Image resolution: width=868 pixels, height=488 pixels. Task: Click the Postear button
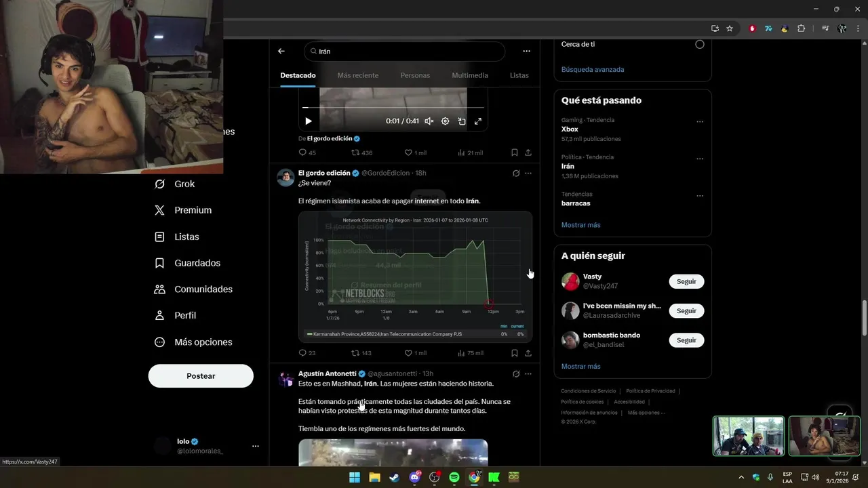pos(201,376)
